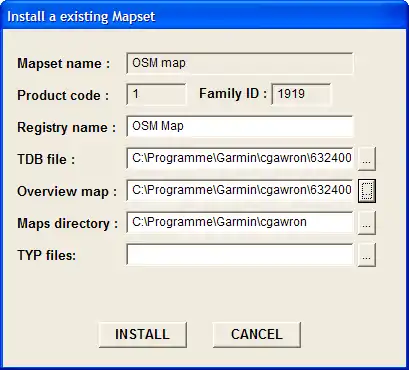
Task: Focus the TDB file path field
Action: pos(240,158)
